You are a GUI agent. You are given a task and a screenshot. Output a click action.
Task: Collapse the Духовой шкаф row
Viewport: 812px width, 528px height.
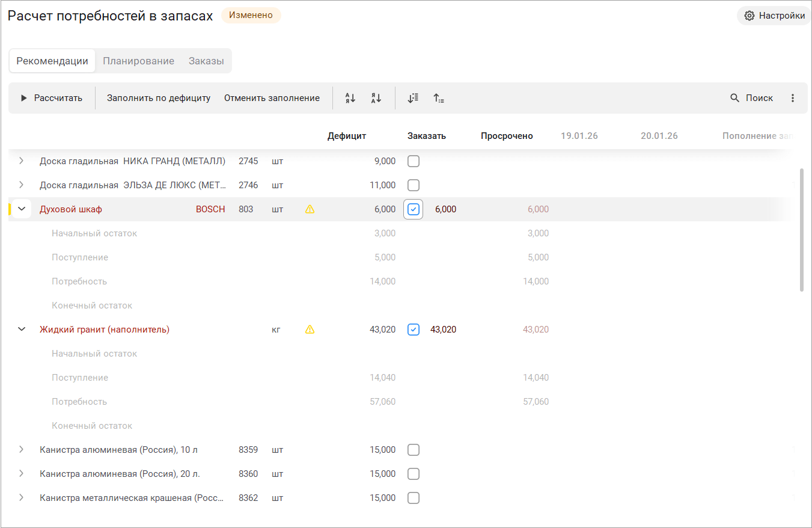(22, 209)
